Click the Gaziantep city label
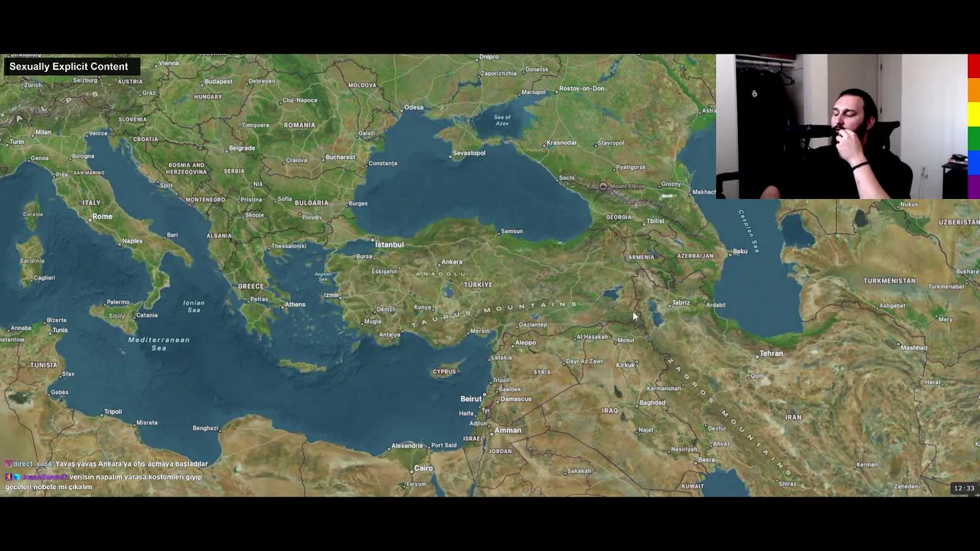This screenshot has width=980, height=551. (533, 324)
